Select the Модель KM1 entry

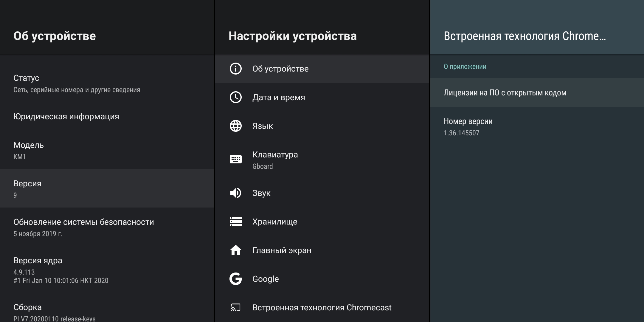[29, 150]
